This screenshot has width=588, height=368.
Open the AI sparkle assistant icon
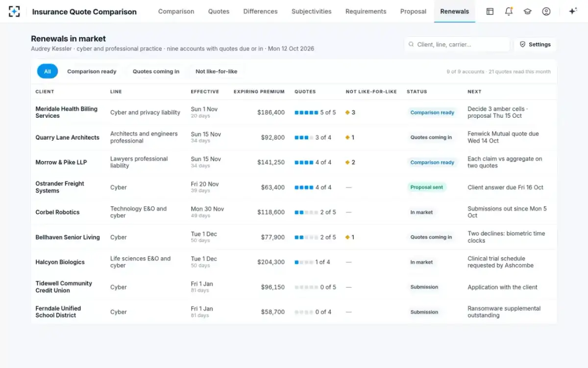(572, 11)
